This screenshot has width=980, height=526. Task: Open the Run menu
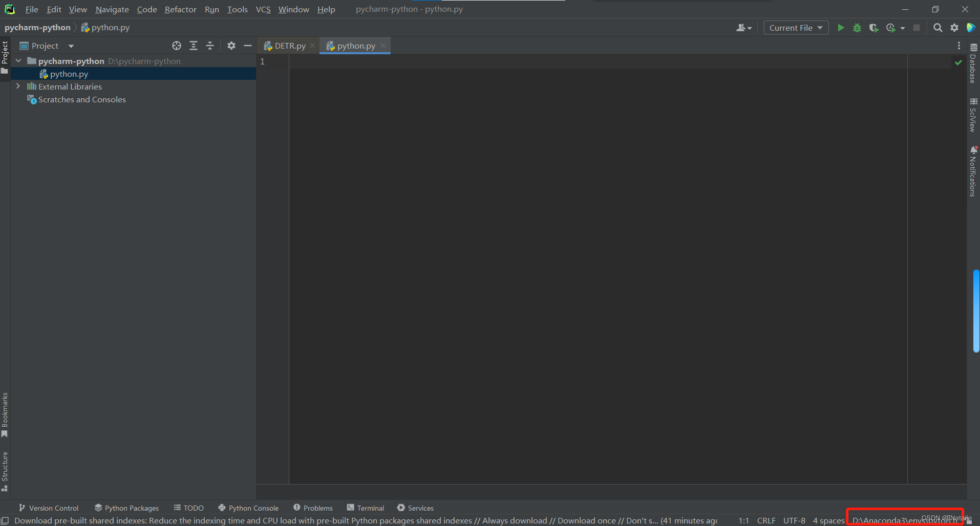click(x=211, y=9)
